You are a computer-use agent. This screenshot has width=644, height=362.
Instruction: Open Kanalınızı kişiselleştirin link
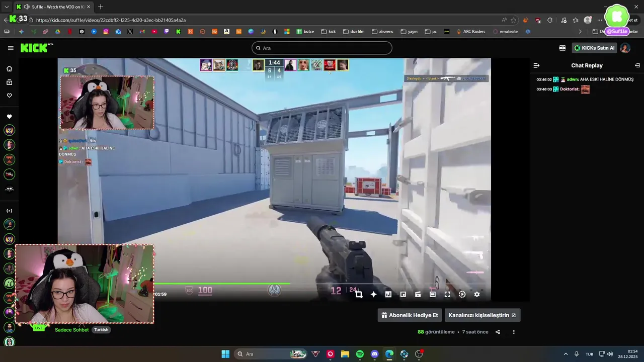coord(482,315)
